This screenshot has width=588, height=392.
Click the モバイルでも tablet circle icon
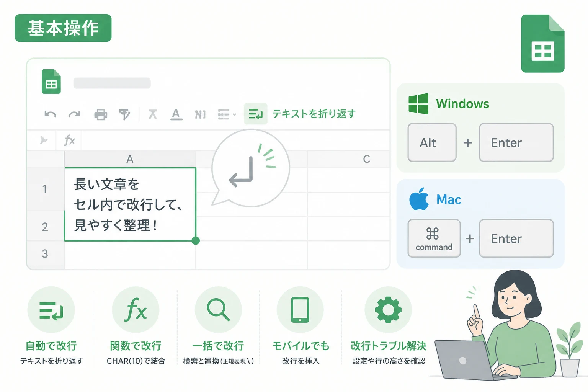point(300,310)
